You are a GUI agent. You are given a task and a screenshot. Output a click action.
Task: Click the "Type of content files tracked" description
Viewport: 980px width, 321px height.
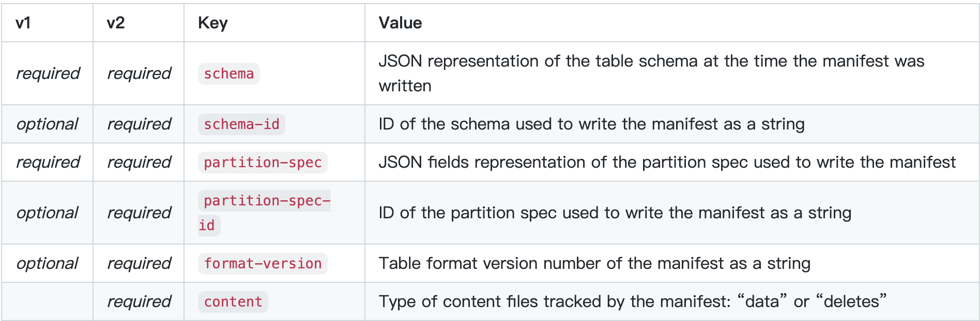[632, 302]
